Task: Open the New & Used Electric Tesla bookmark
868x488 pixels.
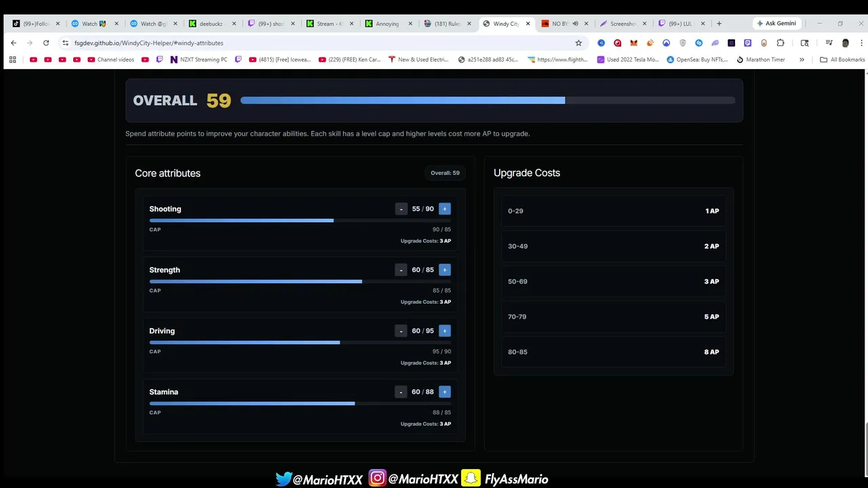Action: pyautogui.click(x=418, y=60)
